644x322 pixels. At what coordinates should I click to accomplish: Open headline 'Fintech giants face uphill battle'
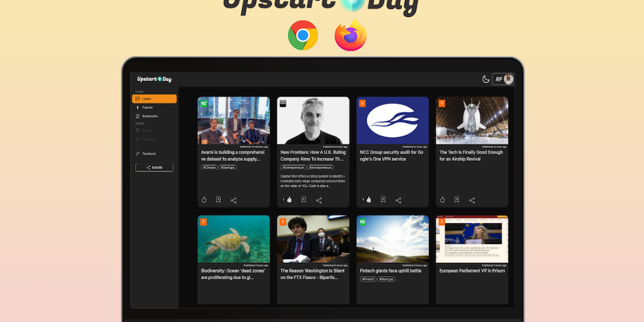(391, 271)
